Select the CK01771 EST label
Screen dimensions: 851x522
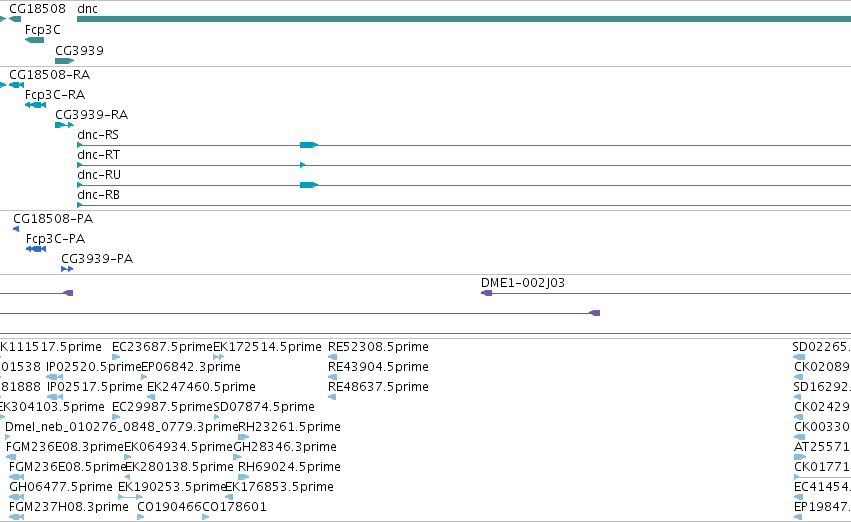[822, 468]
